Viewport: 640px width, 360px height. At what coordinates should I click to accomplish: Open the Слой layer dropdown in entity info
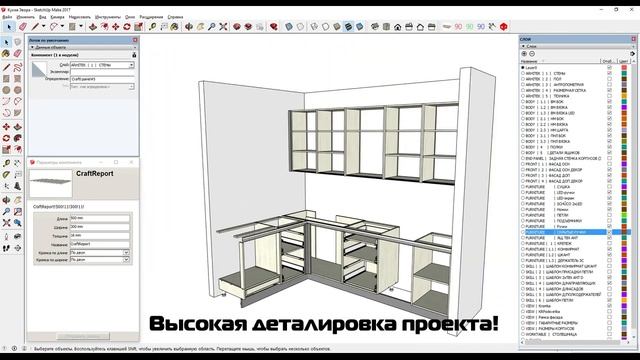(131, 65)
